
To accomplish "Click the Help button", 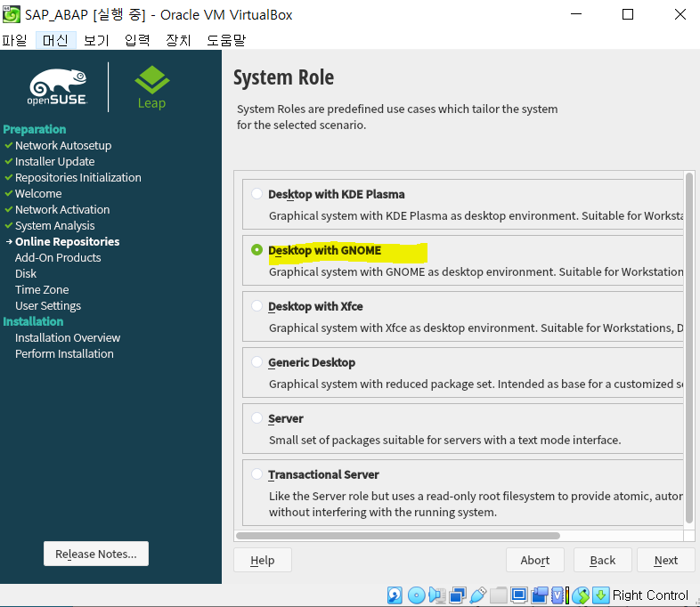I will (263, 560).
